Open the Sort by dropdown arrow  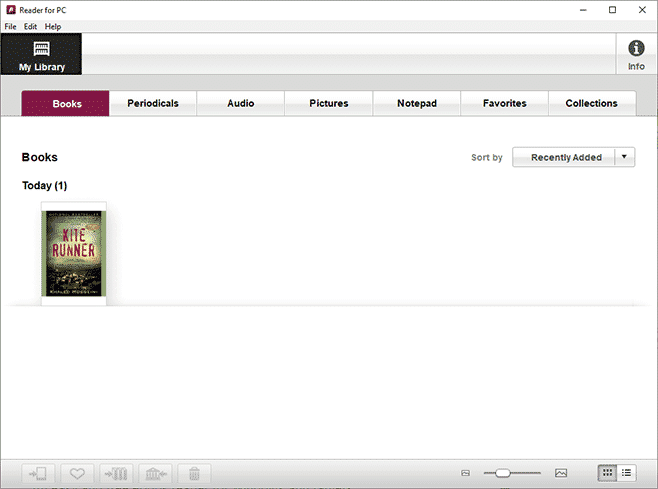click(624, 157)
